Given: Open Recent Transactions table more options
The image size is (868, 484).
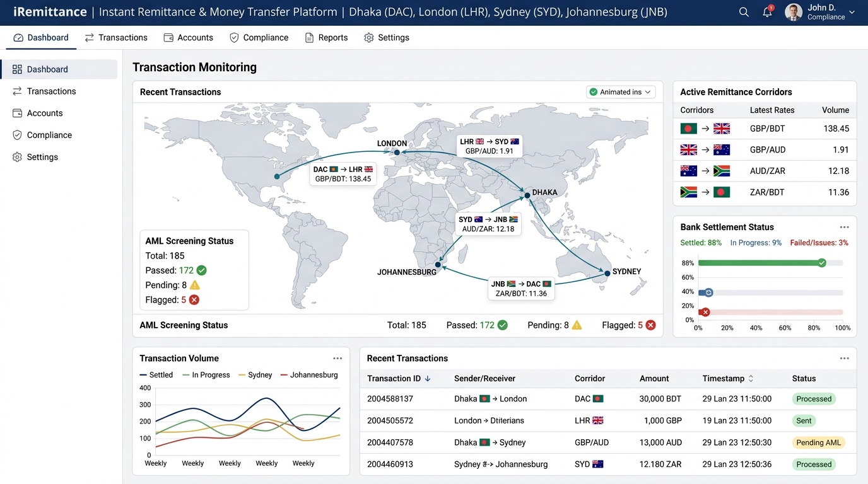Looking at the screenshot, I should (844, 359).
